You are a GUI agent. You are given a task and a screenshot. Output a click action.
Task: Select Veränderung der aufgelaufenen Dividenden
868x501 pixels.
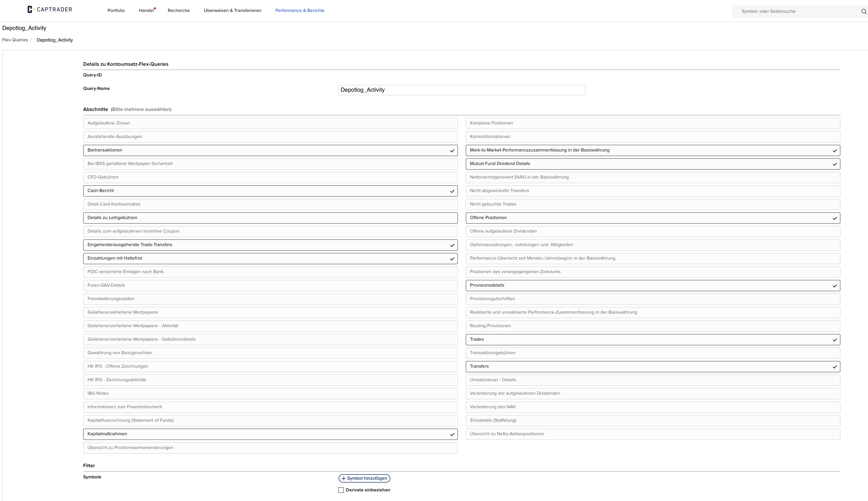click(x=653, y=393)
